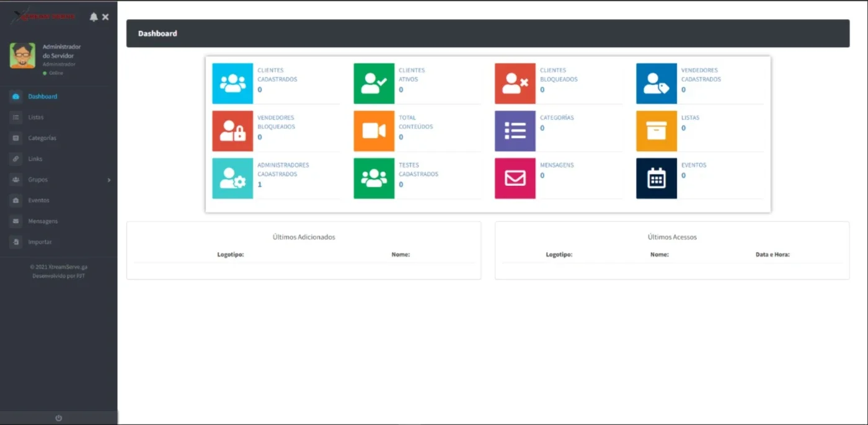Click the power icon at sidebar bottom
Viewport: 868px width, 425px height.
tap(59, 418)
